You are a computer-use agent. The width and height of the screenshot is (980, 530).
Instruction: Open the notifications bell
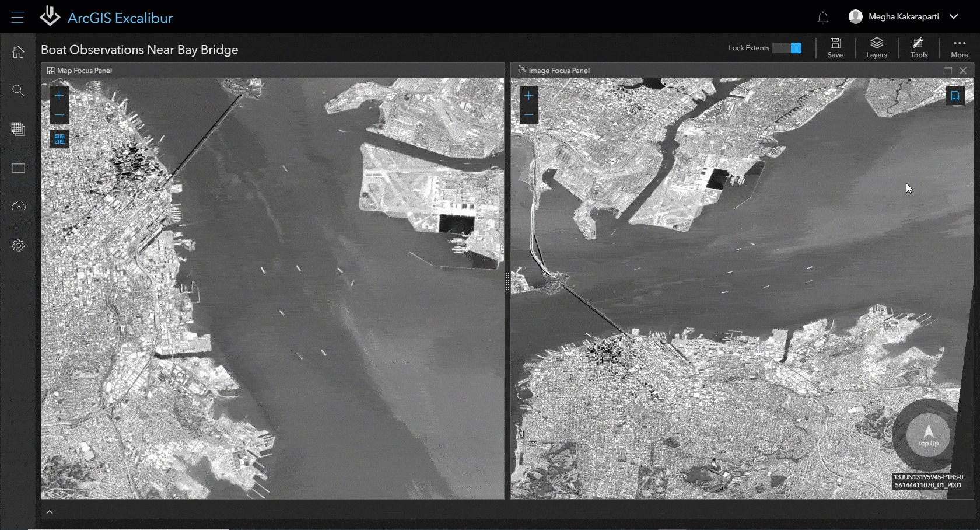[x=823, y=18]
